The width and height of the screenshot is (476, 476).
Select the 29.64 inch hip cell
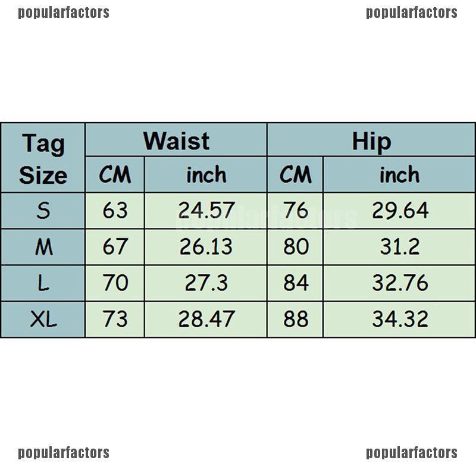[399, 211]
